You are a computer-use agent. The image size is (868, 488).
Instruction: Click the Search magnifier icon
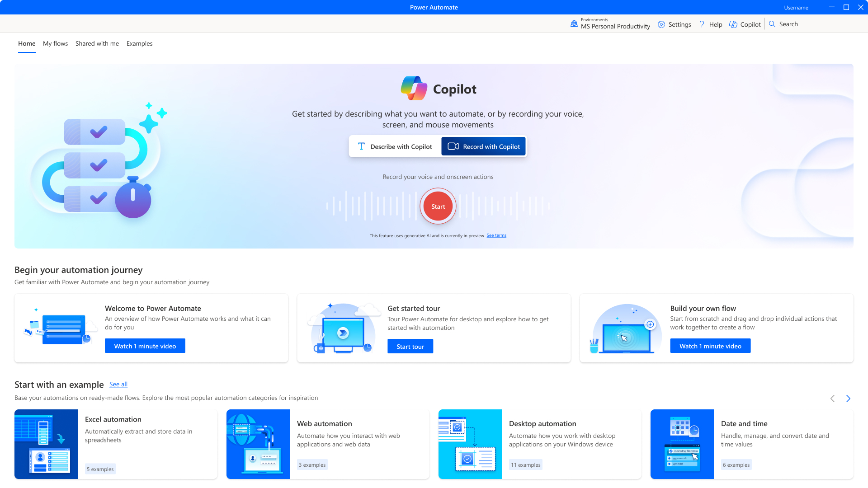coord(772,24)
